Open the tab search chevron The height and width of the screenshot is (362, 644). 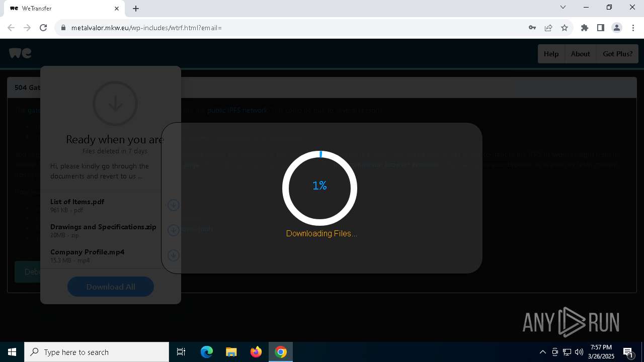pos(563,7)
